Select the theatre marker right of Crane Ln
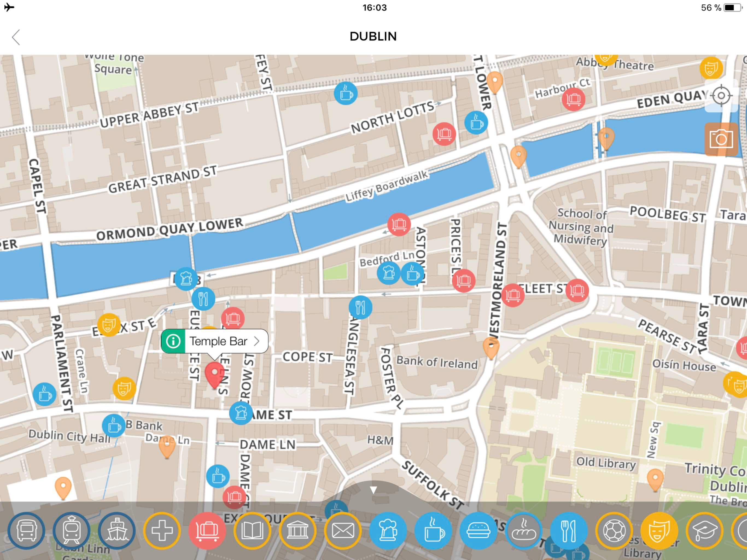This screenshot has width=747, height=560. (124, 389)
